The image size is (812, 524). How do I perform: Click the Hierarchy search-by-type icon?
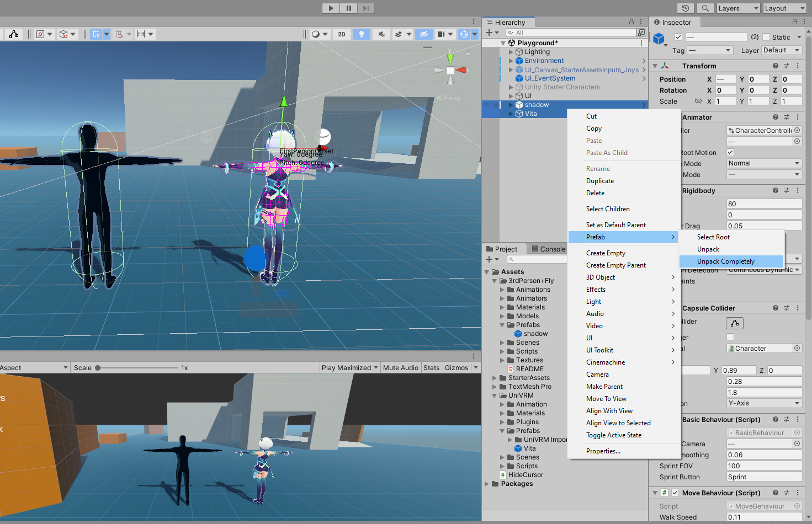coord(641,33)
